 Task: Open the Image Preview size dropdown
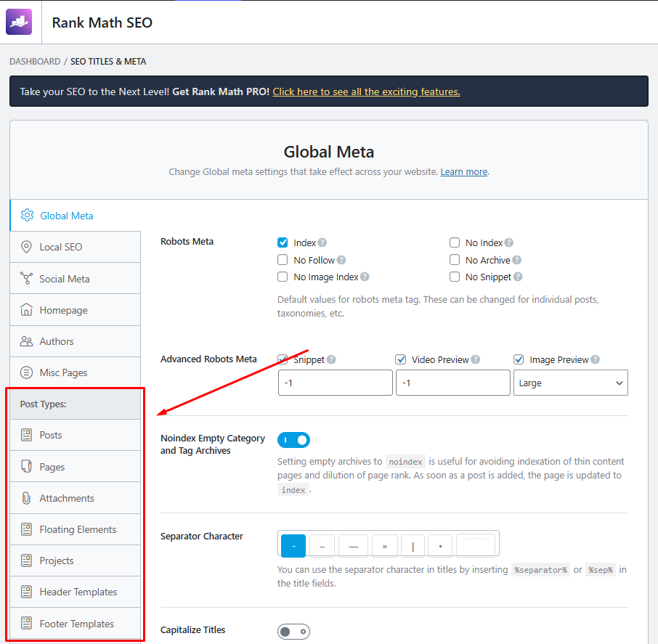571,383
